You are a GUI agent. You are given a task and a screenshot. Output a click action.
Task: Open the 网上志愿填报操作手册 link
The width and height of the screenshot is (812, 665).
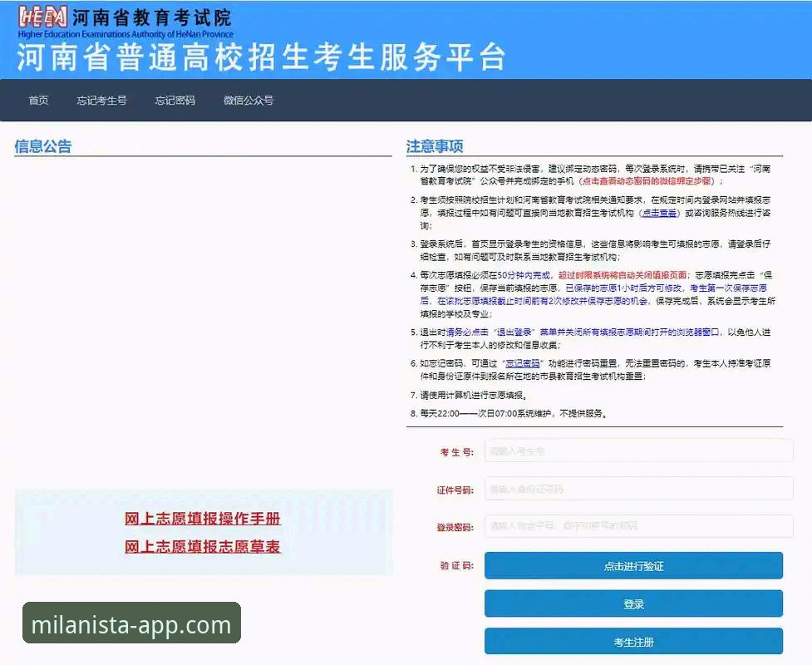[203, 519]
